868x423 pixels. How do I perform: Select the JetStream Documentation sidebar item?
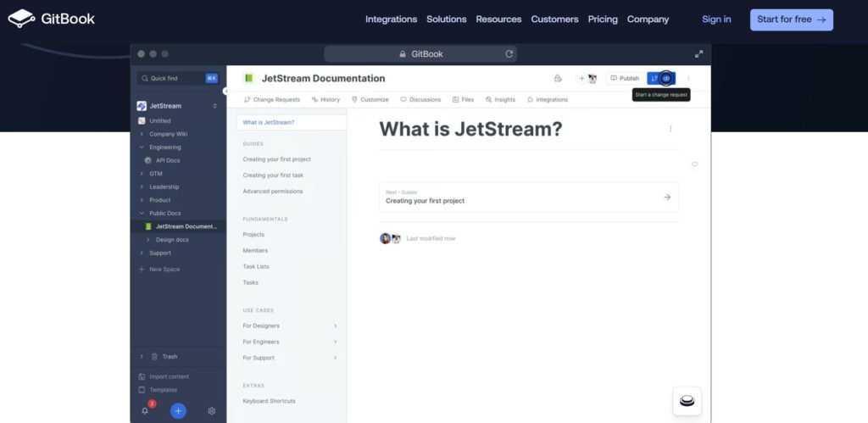tap(178, 226)
